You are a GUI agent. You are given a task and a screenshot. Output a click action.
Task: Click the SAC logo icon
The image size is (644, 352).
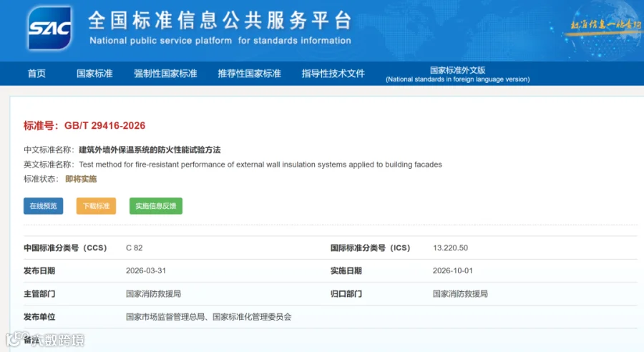[x=49, y=28]
